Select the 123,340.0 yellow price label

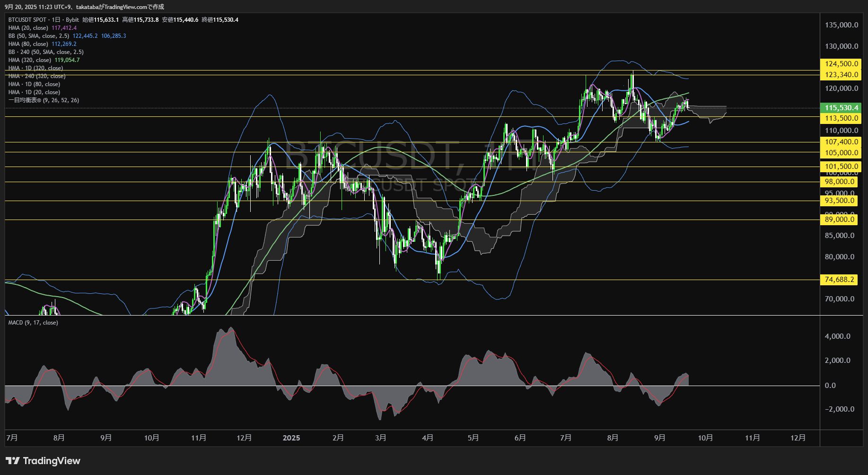click(x=841, y=75)
